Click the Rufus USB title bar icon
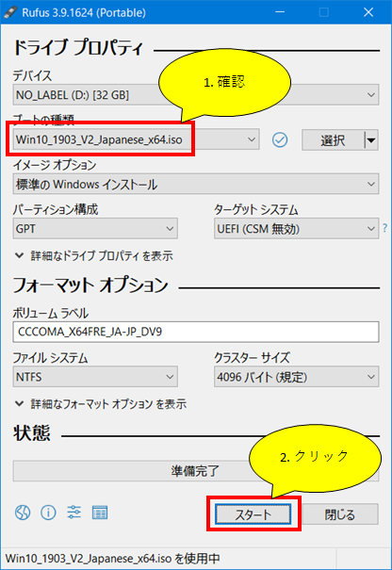 coord(10,12)
